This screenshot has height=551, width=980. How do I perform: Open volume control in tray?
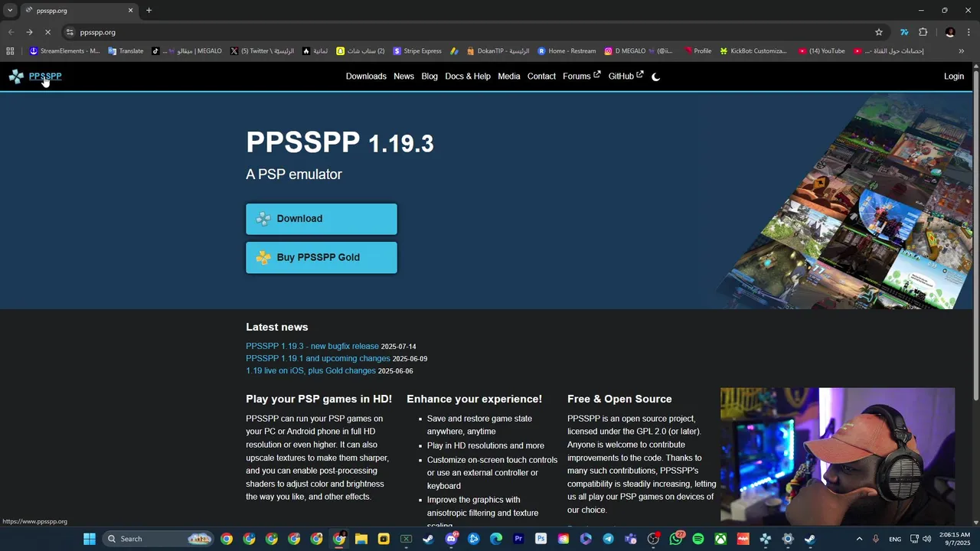[927, 539]
